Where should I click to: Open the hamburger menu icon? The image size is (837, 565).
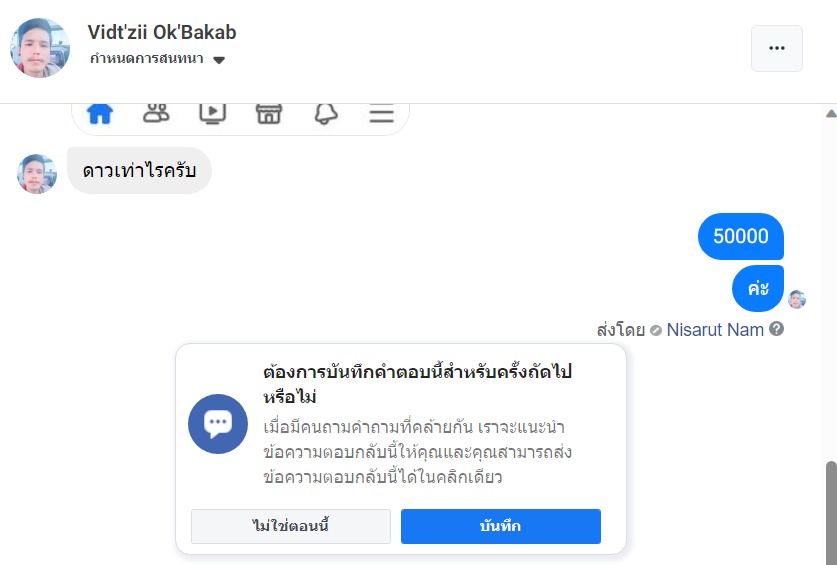point(381,113)
